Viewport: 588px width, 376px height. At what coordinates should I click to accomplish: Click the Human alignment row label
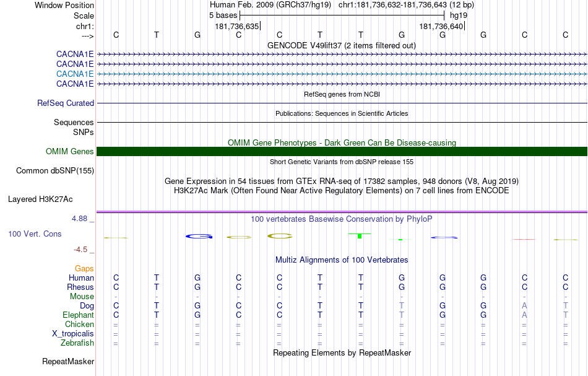point(81,278)
